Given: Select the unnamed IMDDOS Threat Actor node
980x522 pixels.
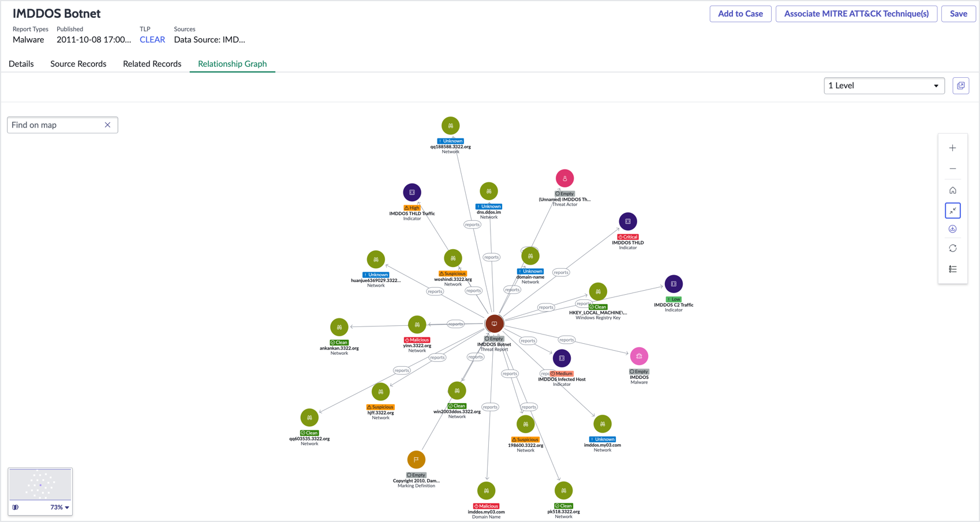Looking at the screenshot, I should [x=564, y=179].
